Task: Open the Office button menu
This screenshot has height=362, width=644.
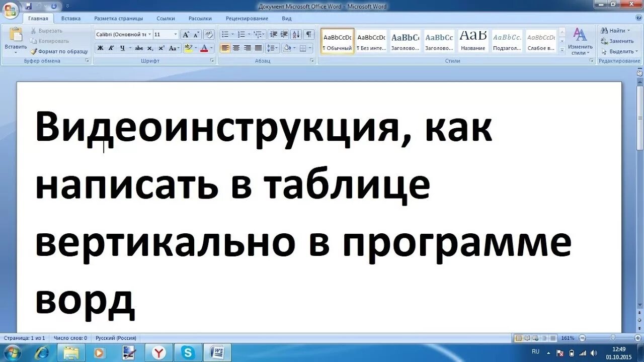Action: (x=10, y=10)
